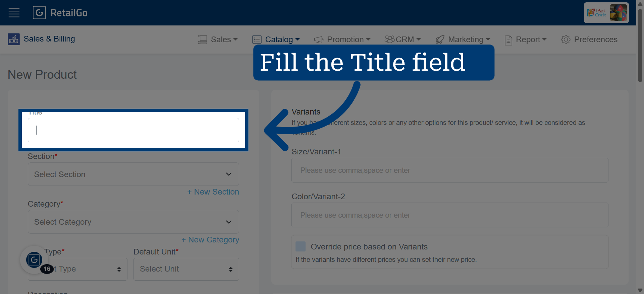Check Override price based on Variants
This screenshot has height=294, width=644.
click(301, 246)
